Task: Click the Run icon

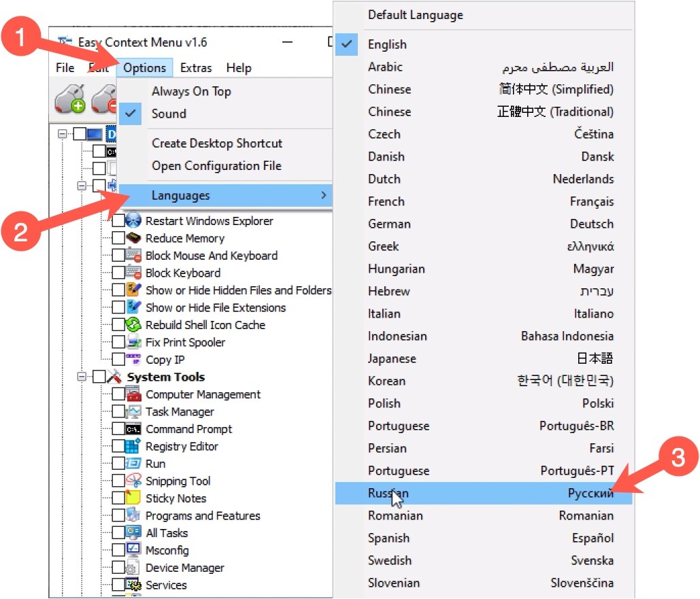Action: pos(133,463)
